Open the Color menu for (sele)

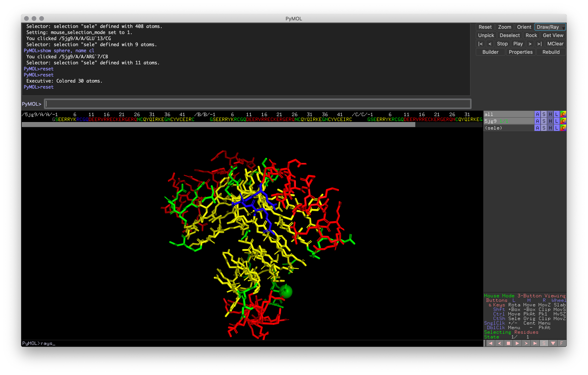(x=563, y=128)
